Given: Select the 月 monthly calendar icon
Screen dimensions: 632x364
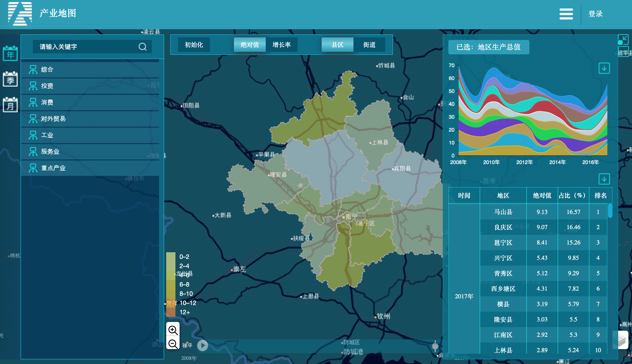Looking at the screenshot, I should pyautogui.click(x=10, y=105).
